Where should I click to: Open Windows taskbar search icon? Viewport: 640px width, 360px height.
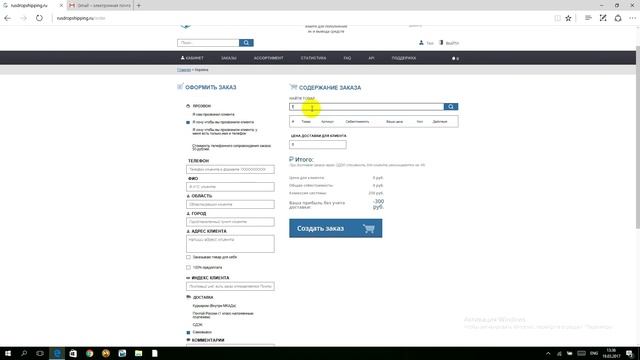point(24,353)
